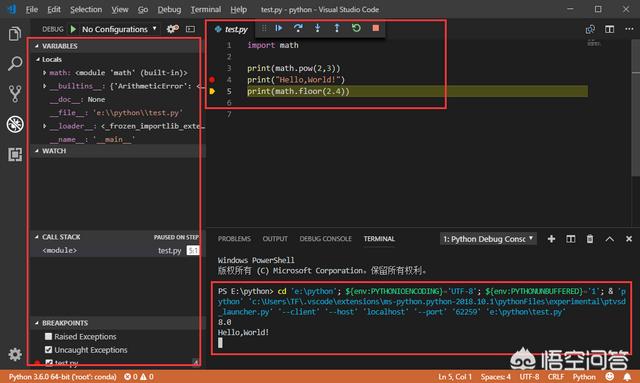This screenshot has height=383, width=640.
Task: Toggle the breakpoint on line 4
Action: [x=212, y=80]
